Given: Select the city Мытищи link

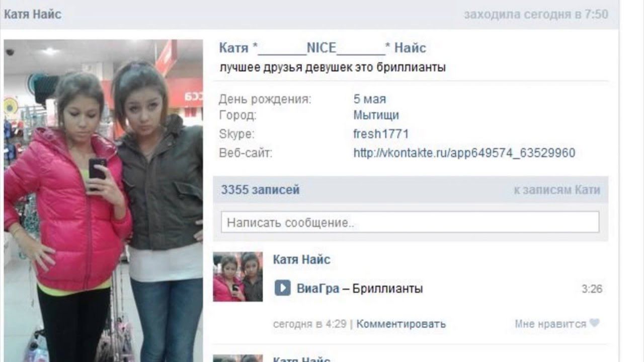Looking at the screenshot, I should (376, 115).
